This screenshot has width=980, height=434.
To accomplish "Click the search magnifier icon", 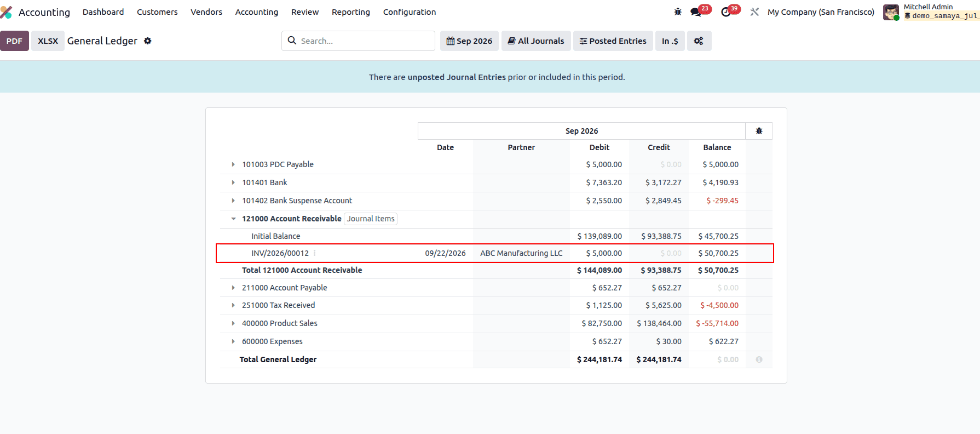I will (x=292, y=41).
